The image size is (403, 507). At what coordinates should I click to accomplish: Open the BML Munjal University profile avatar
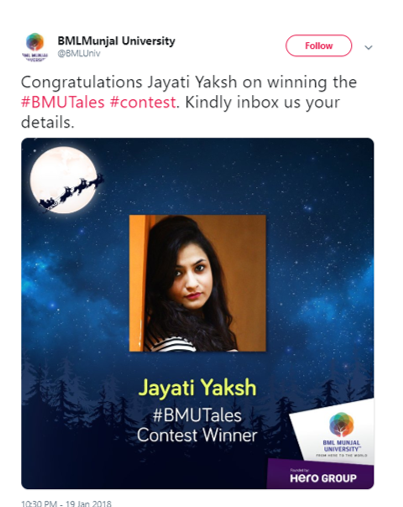pos(35,47)
